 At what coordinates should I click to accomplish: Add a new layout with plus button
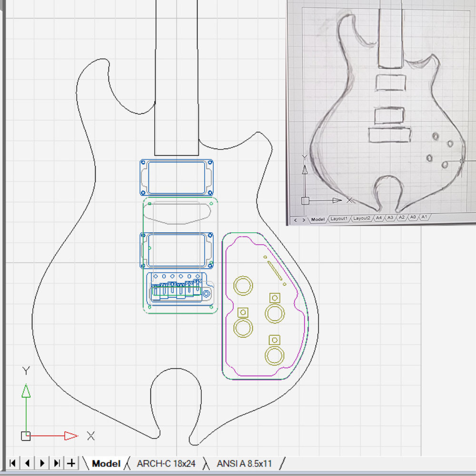pyautogui.click(x=71, y=463)
